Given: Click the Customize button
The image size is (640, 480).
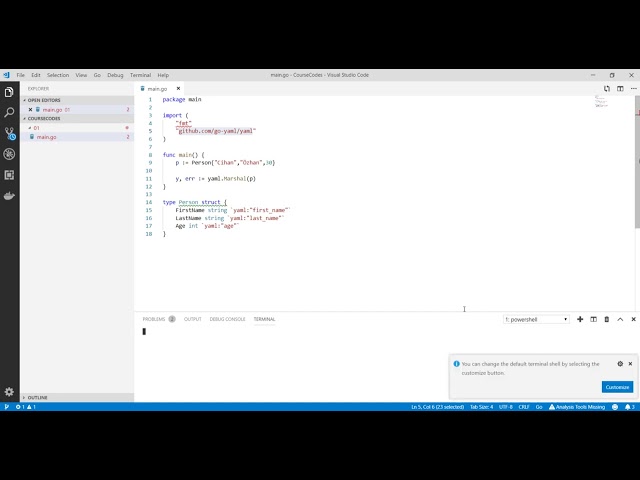Looking at the screenshot, I should [617, 387].
